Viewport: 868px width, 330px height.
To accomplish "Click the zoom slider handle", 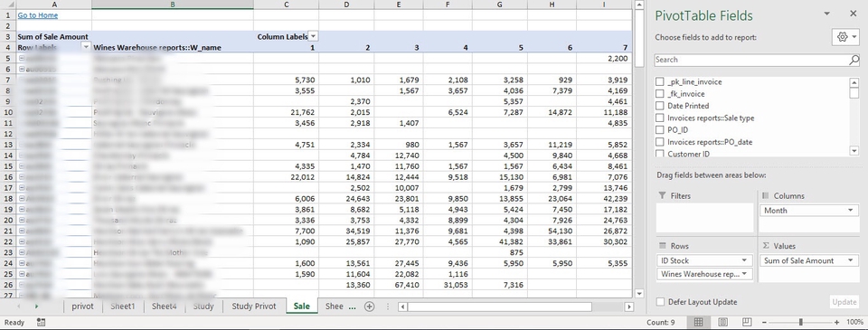I will (x=800, y=322).
